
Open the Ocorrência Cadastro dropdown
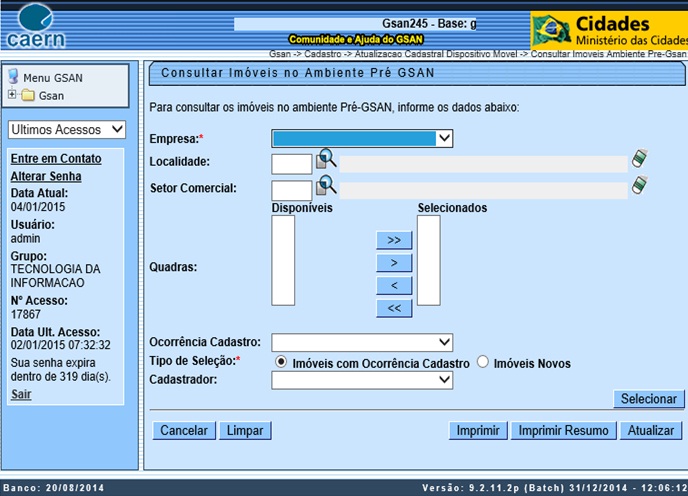(x=362, y=342)
